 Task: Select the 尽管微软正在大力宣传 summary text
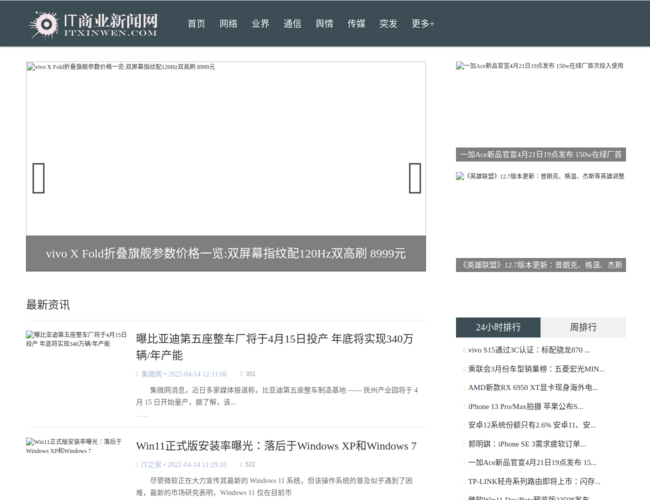(x=274, y=487)
